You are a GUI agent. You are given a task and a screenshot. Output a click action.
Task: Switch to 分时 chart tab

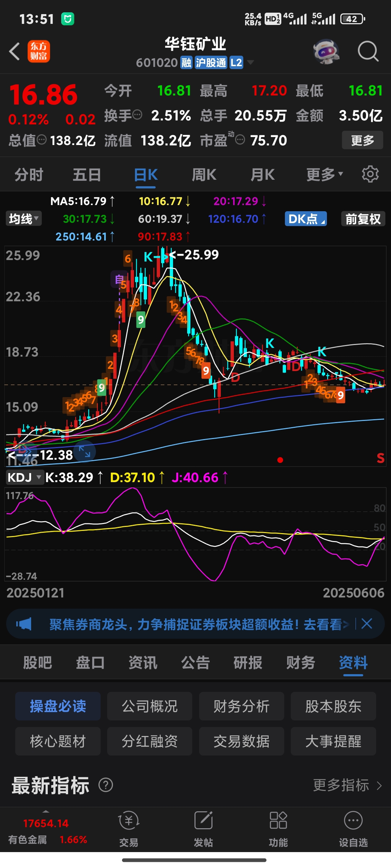tap(29, 174)
